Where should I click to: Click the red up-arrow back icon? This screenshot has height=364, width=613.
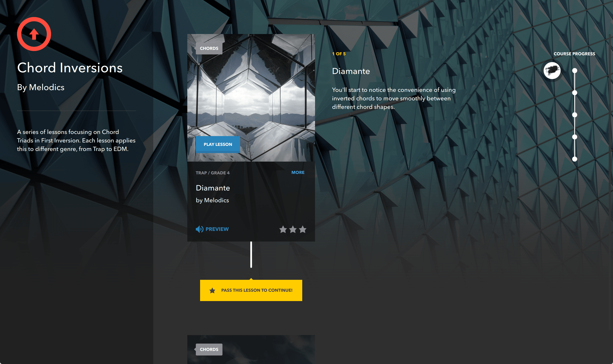34,34
